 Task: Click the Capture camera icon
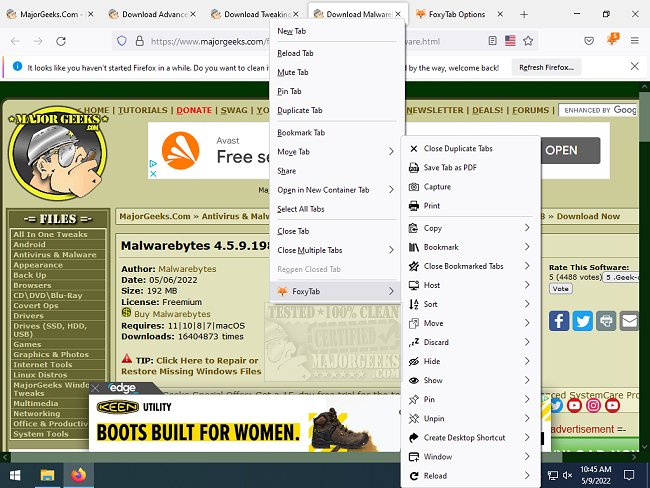(x=414, y=187)
